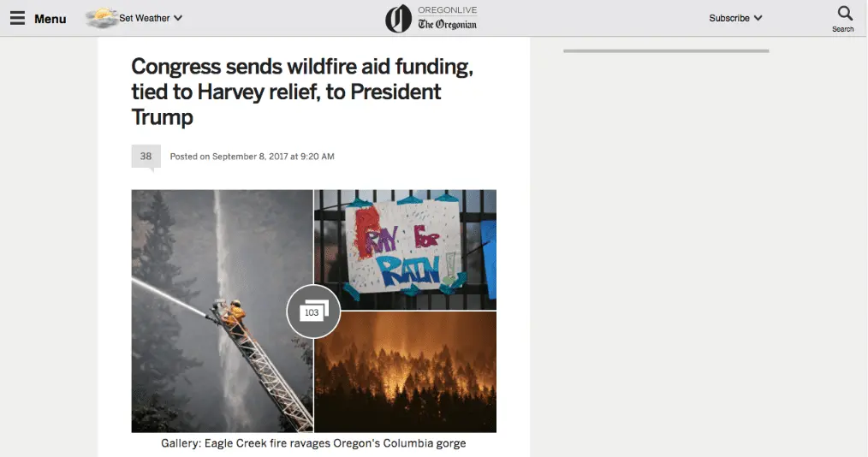Click the OREGONLIVE wordmark text
Screen dimensions: 868x457
point(448,10)
